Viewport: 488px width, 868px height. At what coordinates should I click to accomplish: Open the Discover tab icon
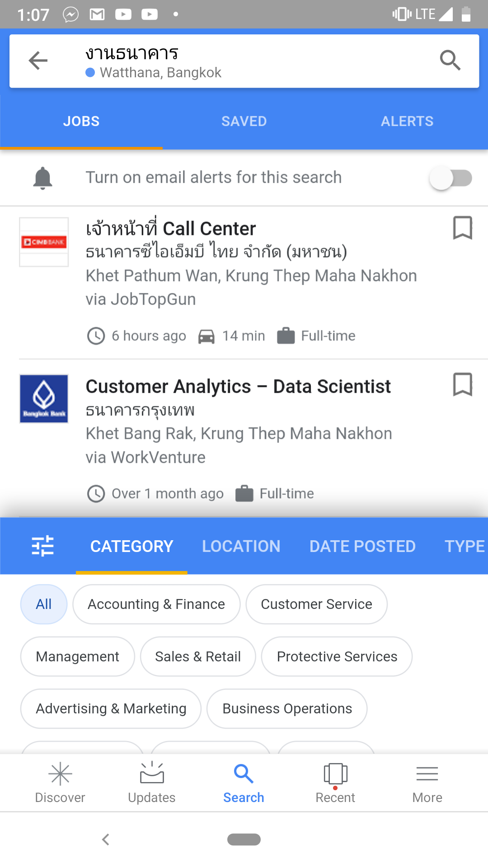click(x=60, y=782)
